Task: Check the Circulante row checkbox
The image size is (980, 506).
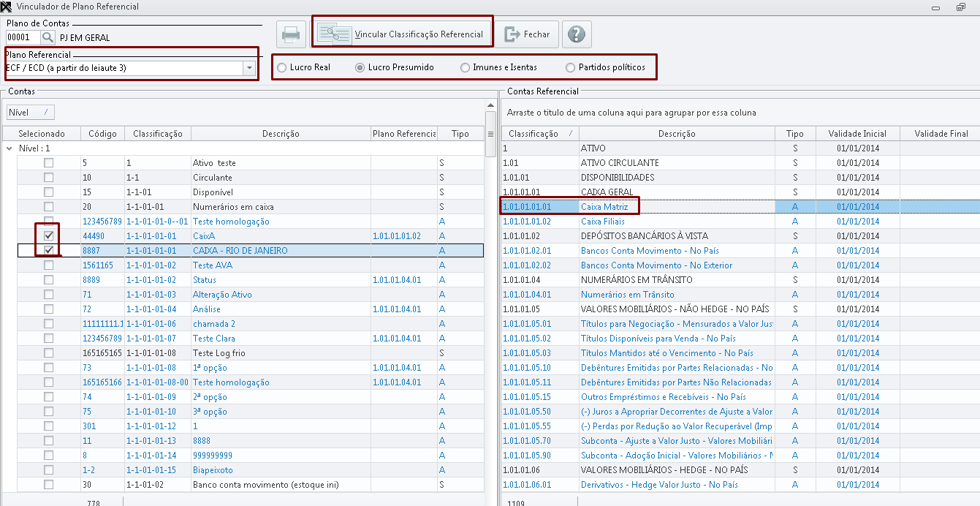Action: (x=48, y=178)
